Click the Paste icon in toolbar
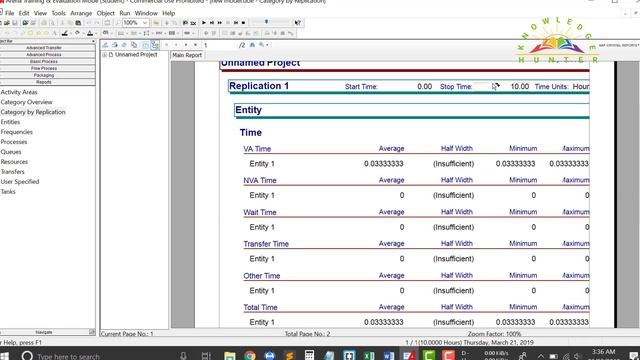The image size is (640, 360). [x=78, y=23]
